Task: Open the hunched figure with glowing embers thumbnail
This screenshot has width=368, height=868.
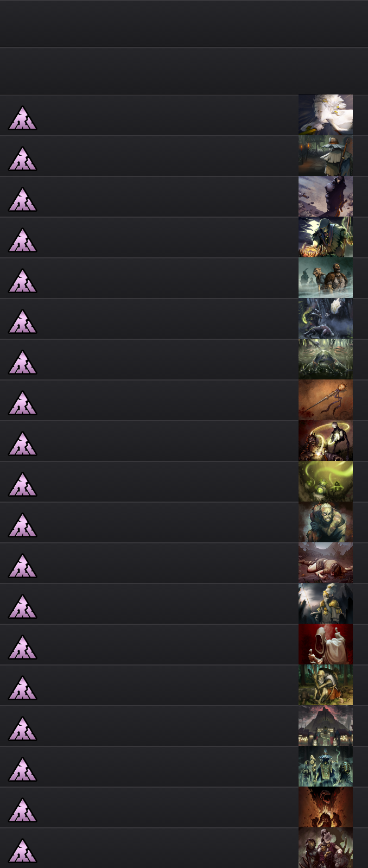Action: (x=326, y=237)
